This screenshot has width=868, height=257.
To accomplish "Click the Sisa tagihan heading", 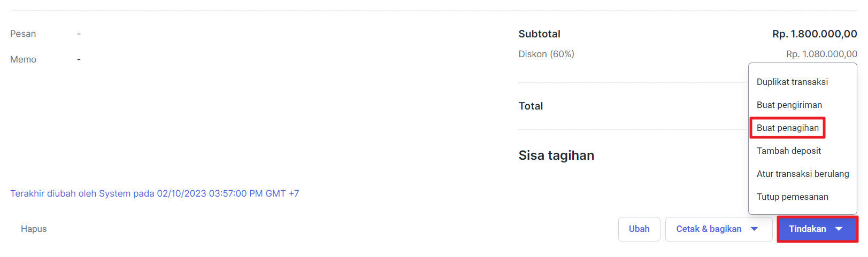I will [556, 155].
